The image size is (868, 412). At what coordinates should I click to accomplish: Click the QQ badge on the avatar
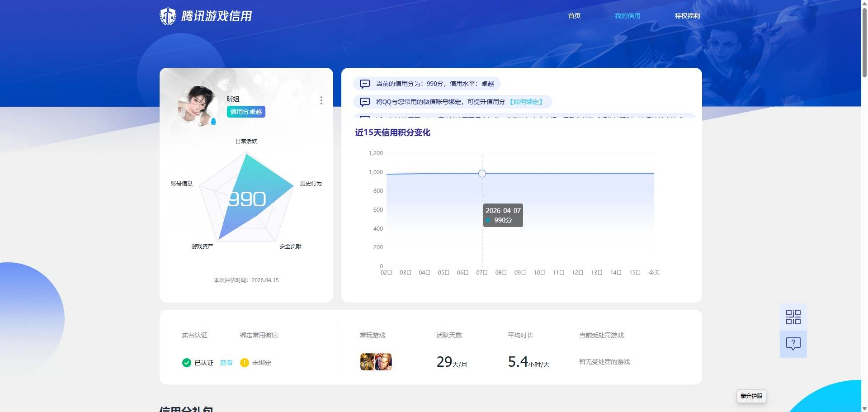(213, 121)
